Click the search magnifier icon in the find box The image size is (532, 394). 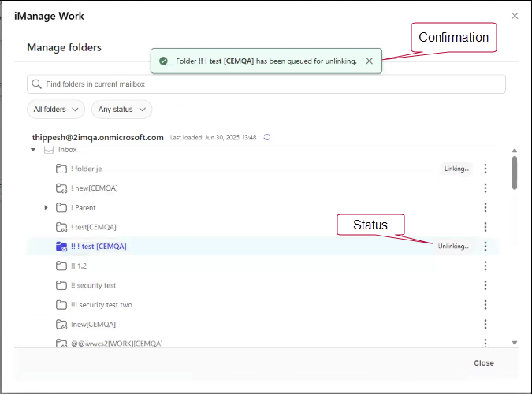click(x=36, y=84)
